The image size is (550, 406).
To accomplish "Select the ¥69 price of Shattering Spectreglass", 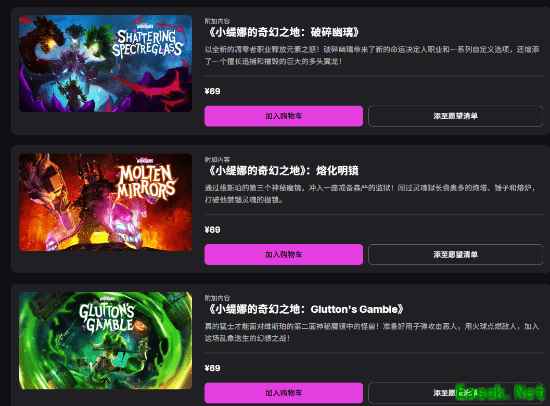I will tap(213, 91).
